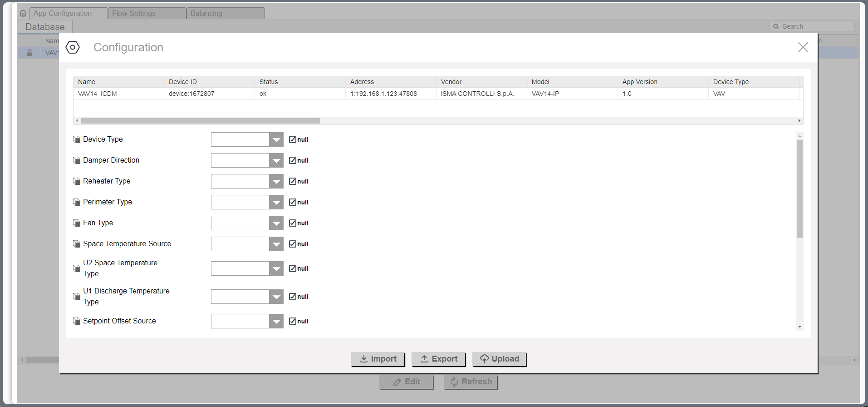Click the property icon beside Damper Direction
This screenshot has height=407, width=868.
(x=77, y=160)
